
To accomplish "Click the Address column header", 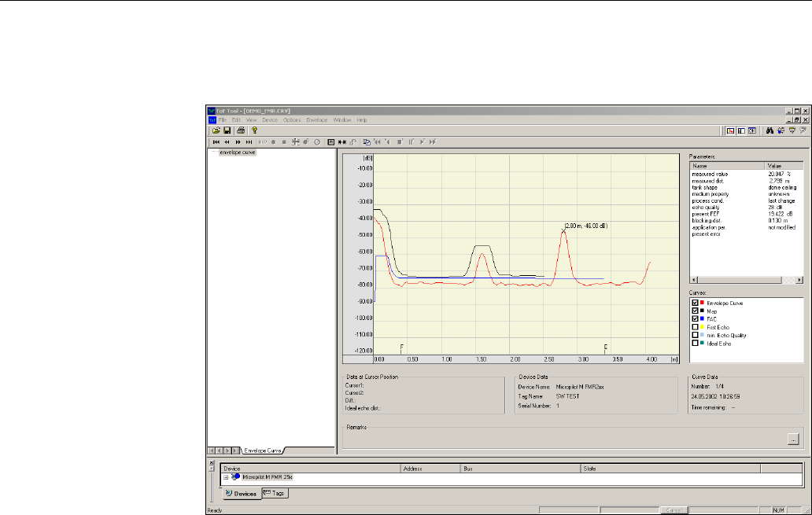I will (431, 469).
